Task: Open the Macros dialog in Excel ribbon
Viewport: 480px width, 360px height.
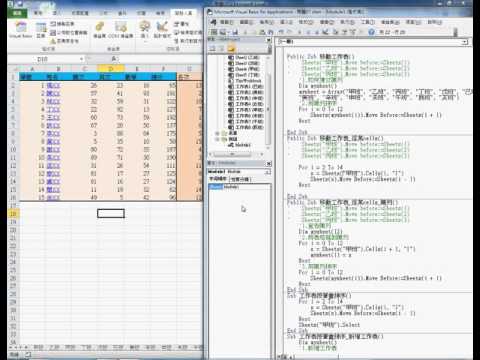Action: coord(41,30)
